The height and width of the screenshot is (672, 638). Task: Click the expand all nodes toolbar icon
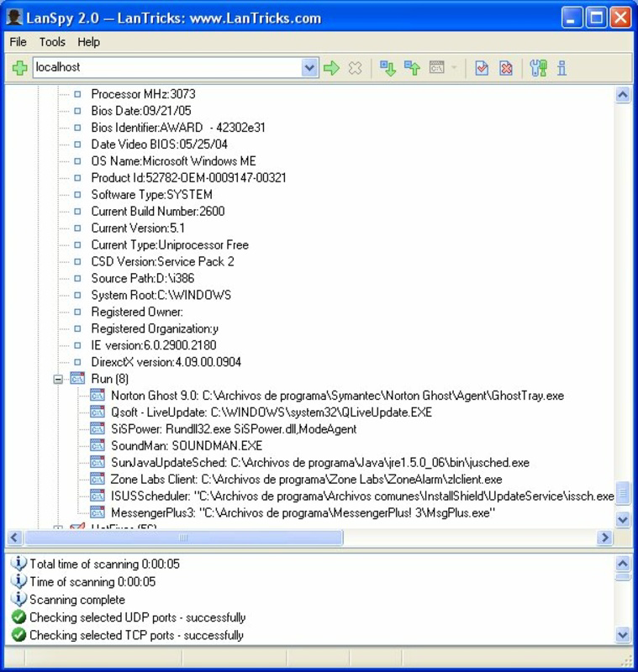pos(388,68)
